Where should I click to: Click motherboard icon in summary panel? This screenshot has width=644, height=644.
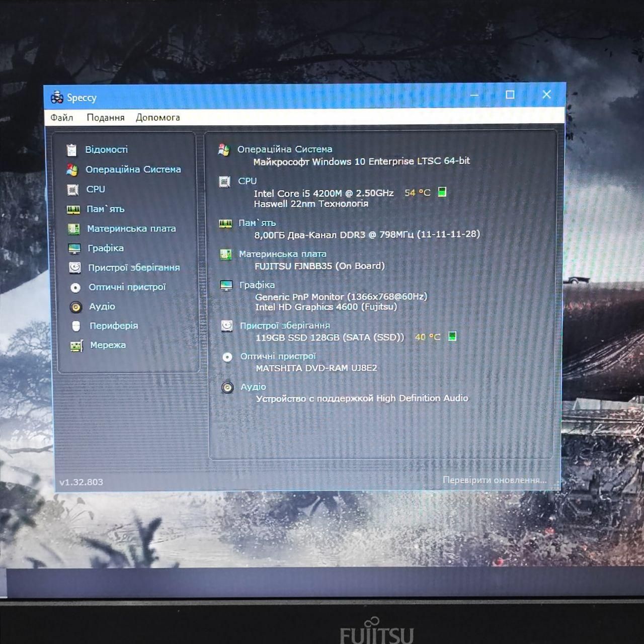pyautogui.click(x=225, y=255)
